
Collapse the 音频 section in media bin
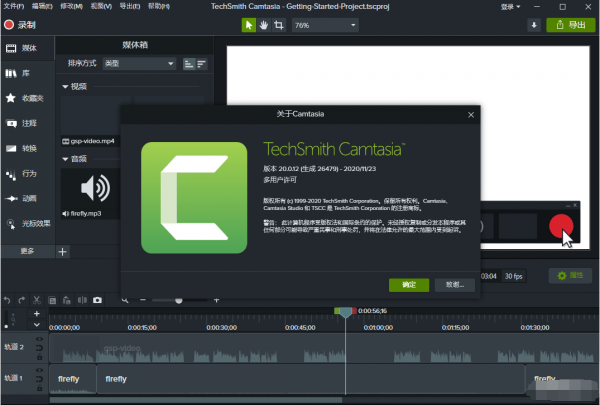66,158
